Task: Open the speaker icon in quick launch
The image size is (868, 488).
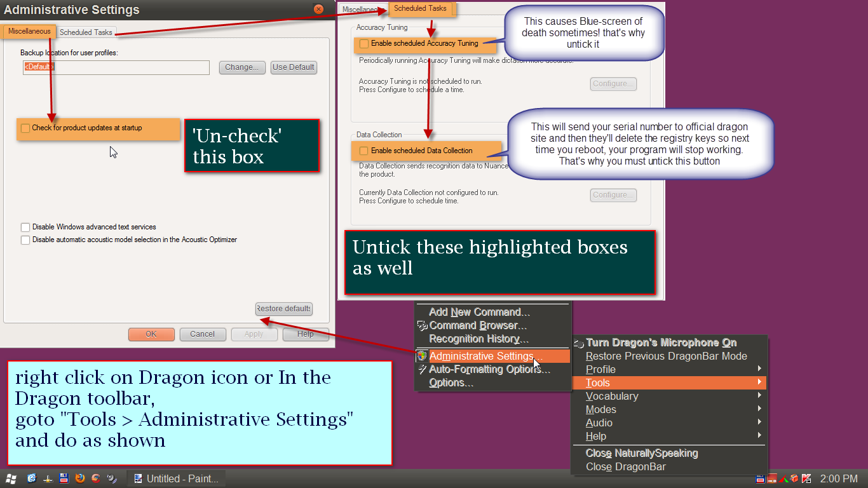Action: pyautogui.click(x=112, y=478)
